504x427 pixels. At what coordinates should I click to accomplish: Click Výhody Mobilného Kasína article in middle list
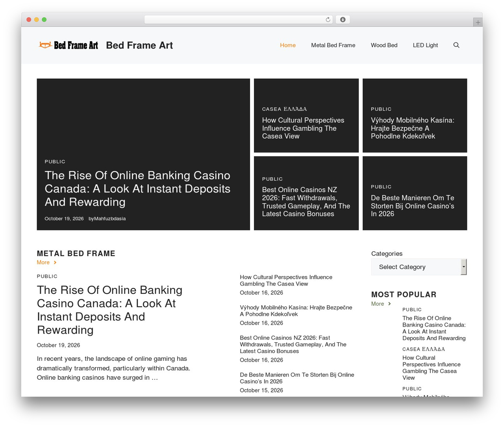(296, 311)
